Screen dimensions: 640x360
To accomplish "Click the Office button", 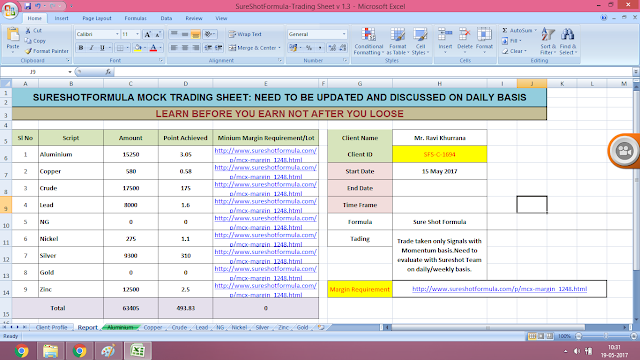I will click(10, 10).
